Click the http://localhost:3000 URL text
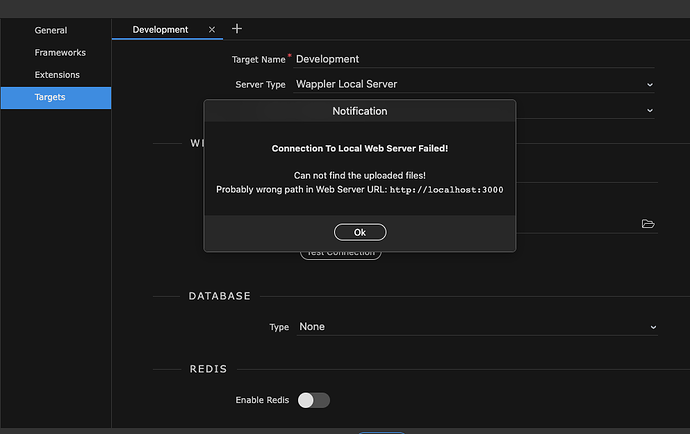The width and height of the screenshot is (690, 434). [x=446, y=190]
